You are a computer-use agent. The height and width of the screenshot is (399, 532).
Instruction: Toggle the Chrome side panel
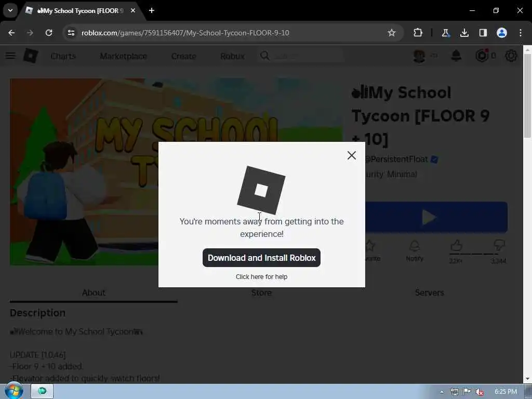point(483,33)
